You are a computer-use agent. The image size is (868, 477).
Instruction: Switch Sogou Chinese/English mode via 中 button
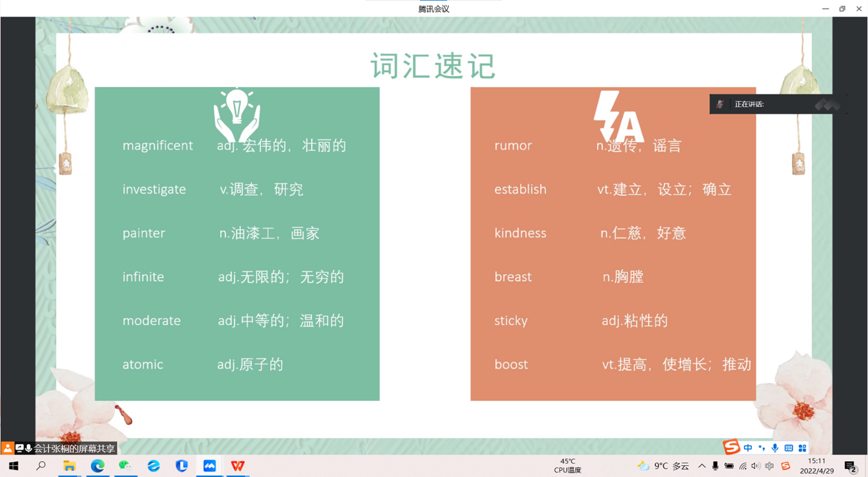tap(748, 448)
